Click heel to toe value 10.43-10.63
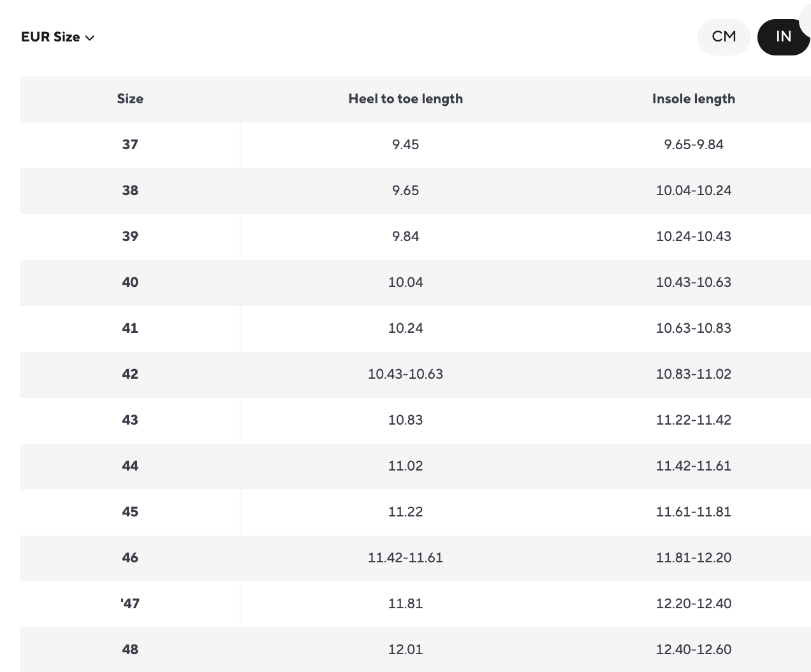This screenshot has width=811, height=672. tap(405, 374)
